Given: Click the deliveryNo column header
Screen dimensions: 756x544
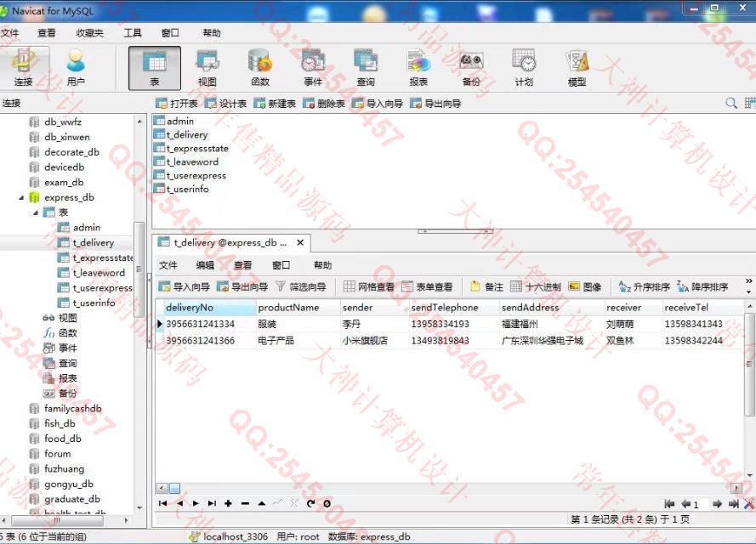Looking at the screenshot, I should 208,308.
